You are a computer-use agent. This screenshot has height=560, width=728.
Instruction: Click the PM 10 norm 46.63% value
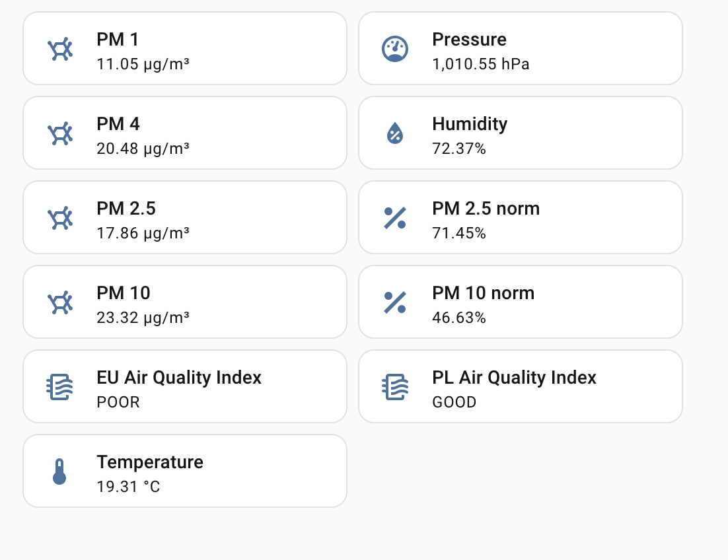click(x=458, y=318)
